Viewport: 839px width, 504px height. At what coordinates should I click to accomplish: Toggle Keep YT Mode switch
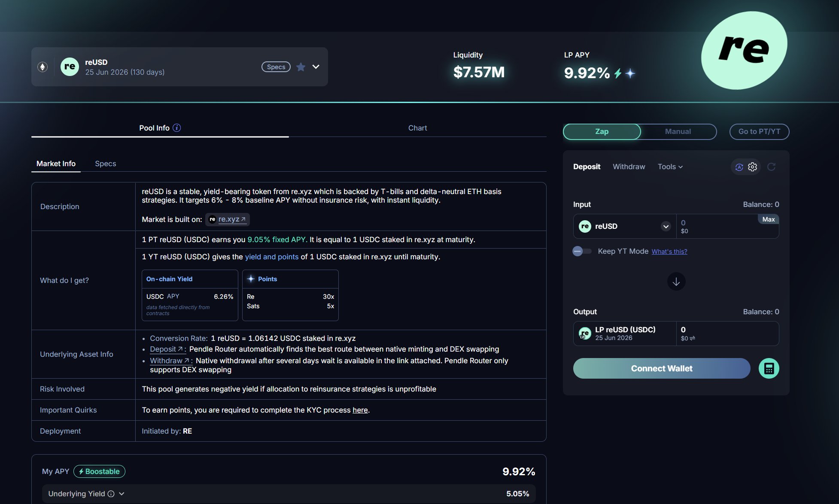pyautogui.click(x=581, y=251)
